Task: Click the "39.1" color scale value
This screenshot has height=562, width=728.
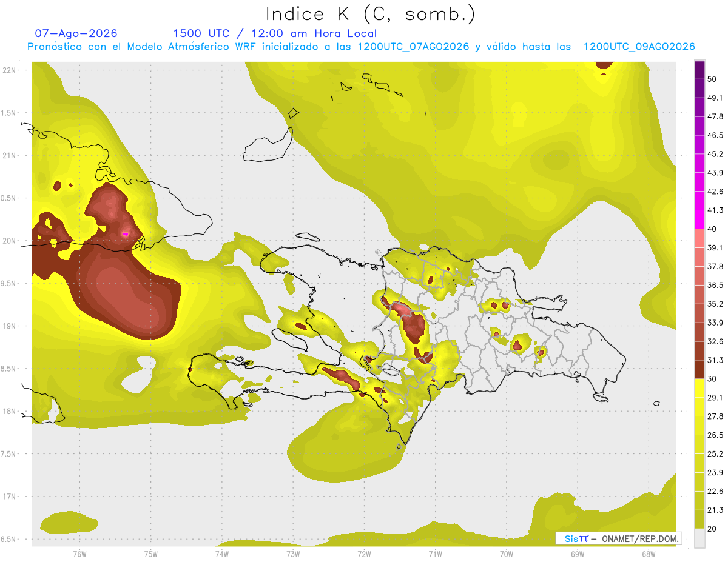Action: pyautogui.click(x=715, y=247)
